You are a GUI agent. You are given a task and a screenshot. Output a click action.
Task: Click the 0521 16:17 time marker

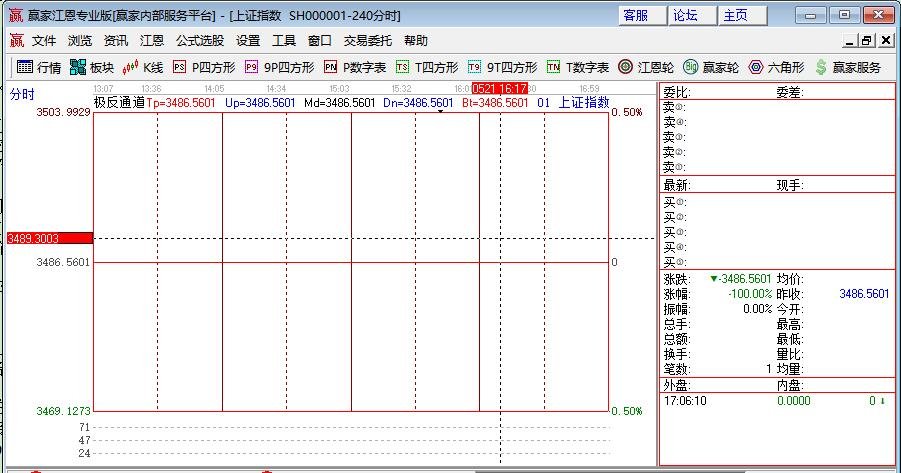(x=500, y=89)
